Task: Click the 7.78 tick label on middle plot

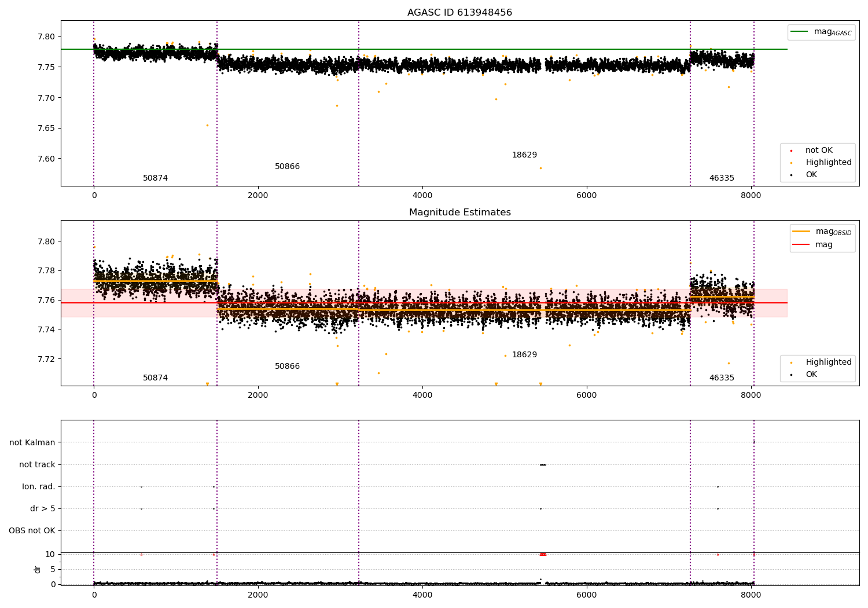Action: tap(46, 271)
